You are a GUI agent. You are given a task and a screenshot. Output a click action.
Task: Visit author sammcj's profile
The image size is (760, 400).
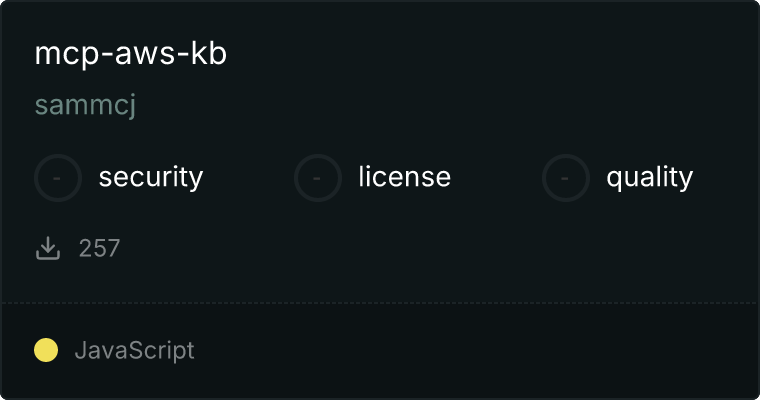point(85,104)
